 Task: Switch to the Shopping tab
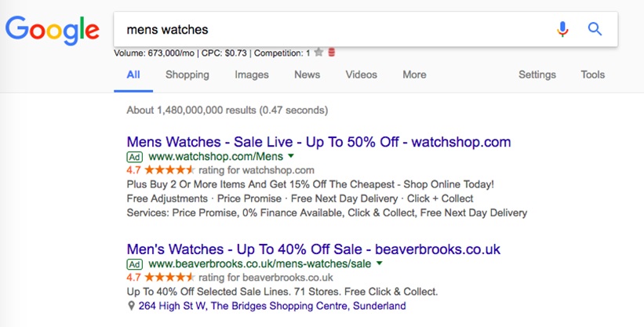click(187, 74)
